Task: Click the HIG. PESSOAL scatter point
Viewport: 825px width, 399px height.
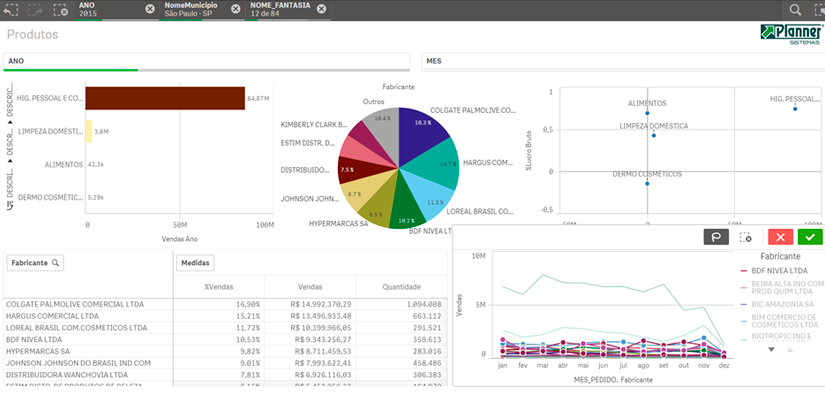Action: (795, 109)
